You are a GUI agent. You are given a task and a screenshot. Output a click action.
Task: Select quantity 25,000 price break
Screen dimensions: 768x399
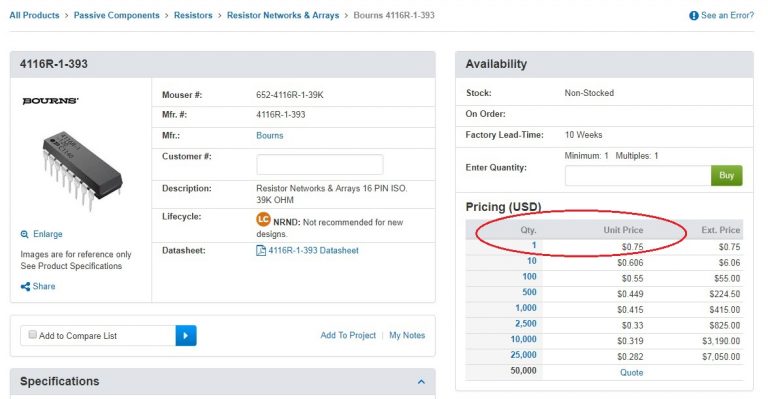(524, 355)
